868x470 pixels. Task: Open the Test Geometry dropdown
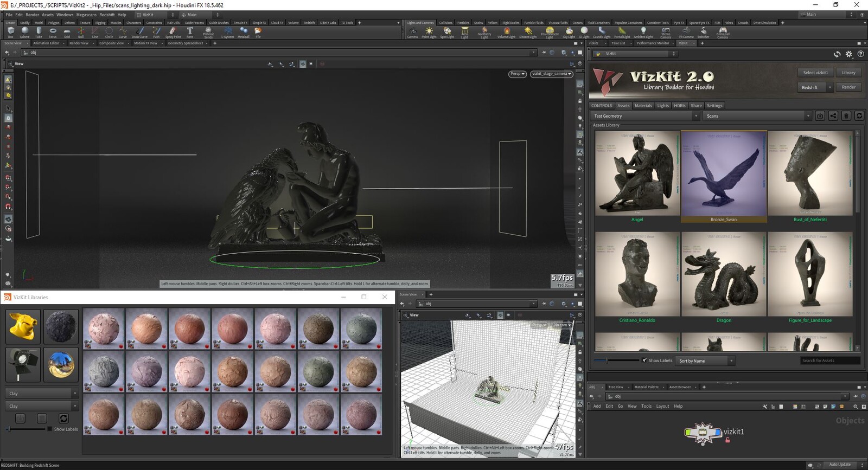[646, 116]
